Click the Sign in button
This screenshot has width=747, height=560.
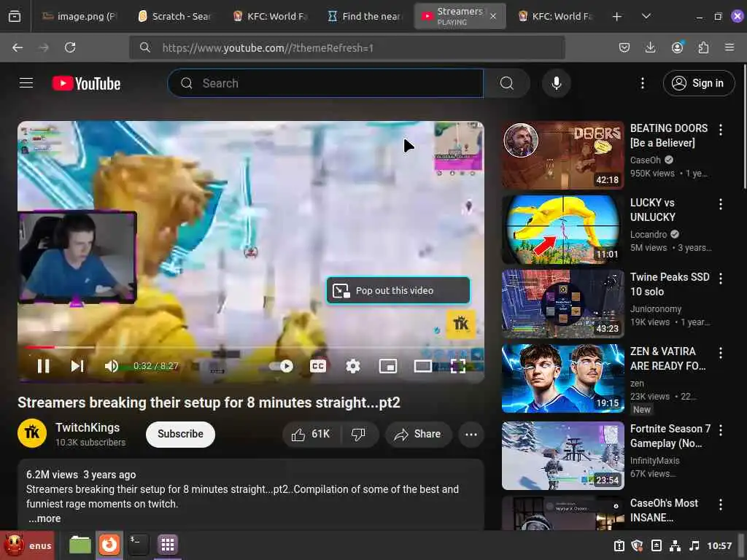(x=698, y=83)
